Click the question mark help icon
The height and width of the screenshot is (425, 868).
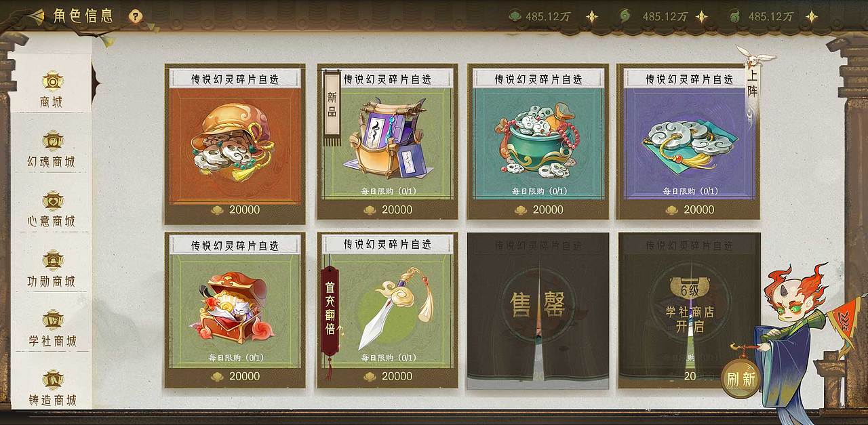point(136,16)
